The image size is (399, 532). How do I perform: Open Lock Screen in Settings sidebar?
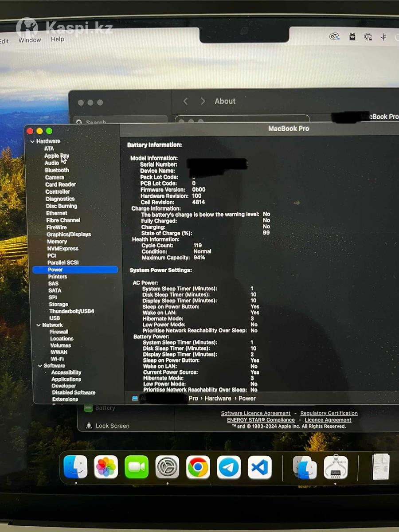point(113,426)
